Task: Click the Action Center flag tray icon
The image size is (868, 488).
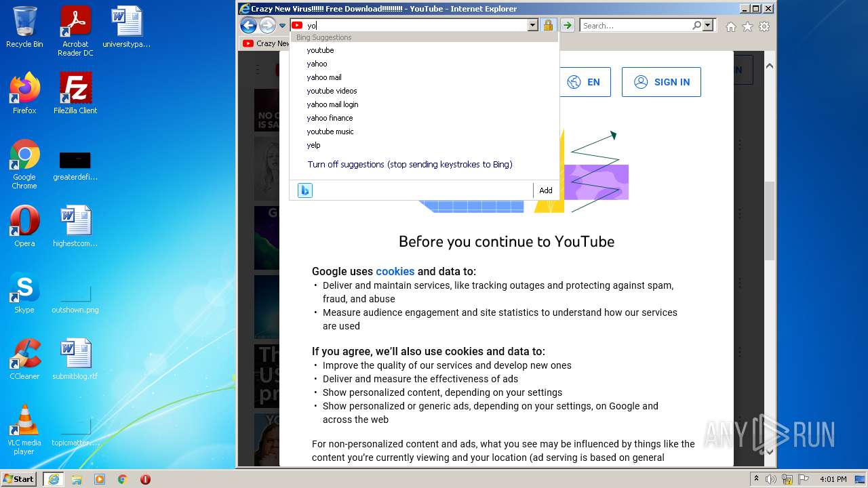Action: coord(804,479)
